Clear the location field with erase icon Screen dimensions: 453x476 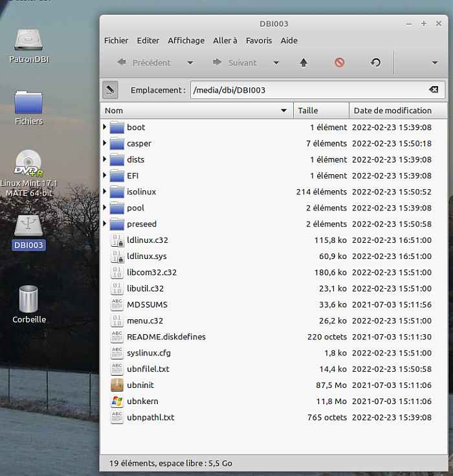pos(433,90)
